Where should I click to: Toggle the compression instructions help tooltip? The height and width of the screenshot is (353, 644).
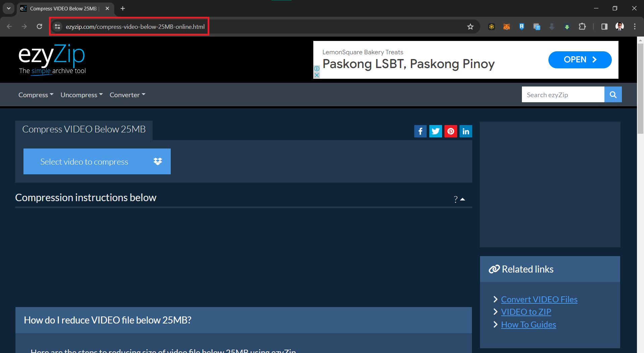point(455,199)
